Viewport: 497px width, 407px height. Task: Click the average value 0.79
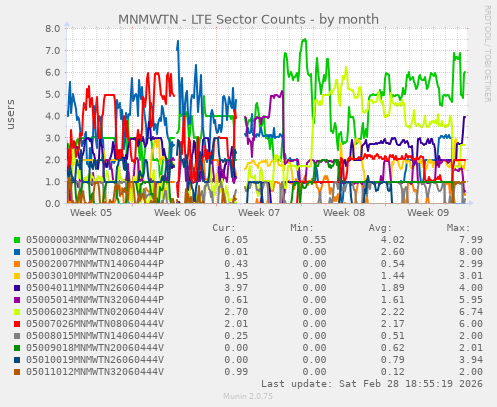click(393, 360)
